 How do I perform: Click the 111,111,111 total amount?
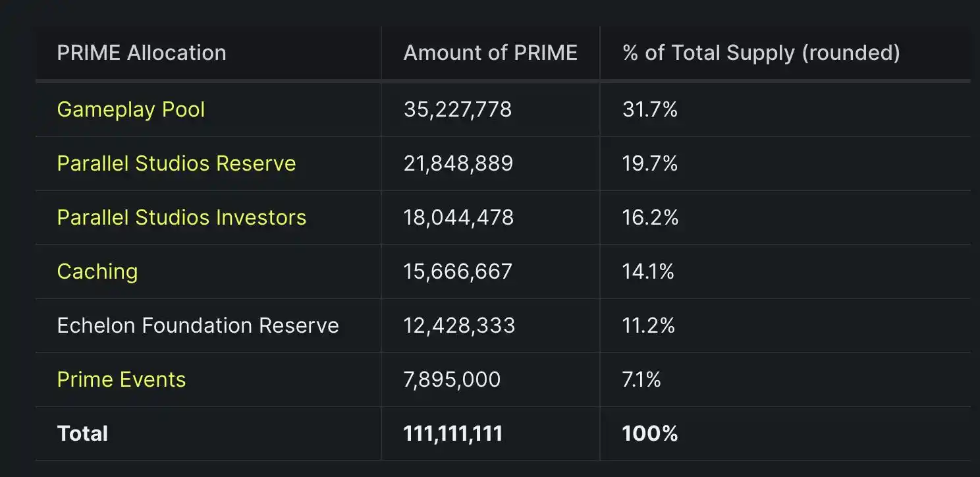(452, 434)
